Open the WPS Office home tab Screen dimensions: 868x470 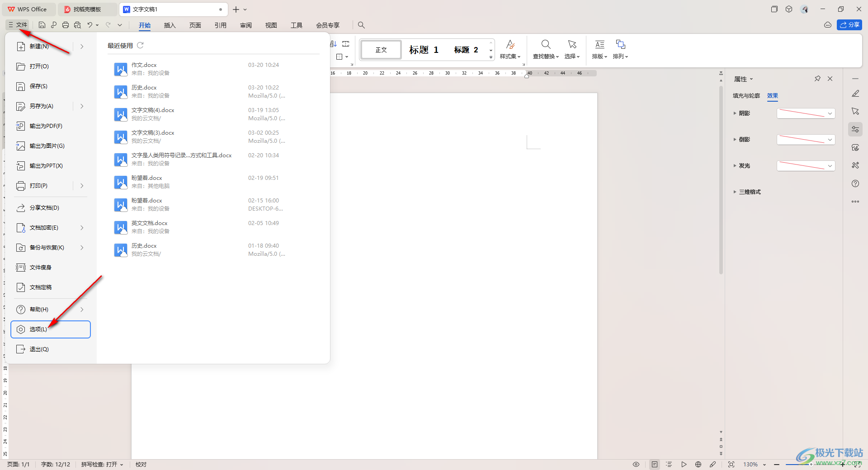(28, 9)
